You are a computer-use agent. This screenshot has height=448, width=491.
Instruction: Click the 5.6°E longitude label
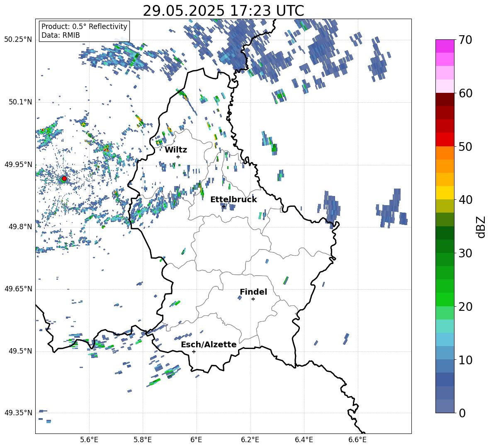point(89,440)
